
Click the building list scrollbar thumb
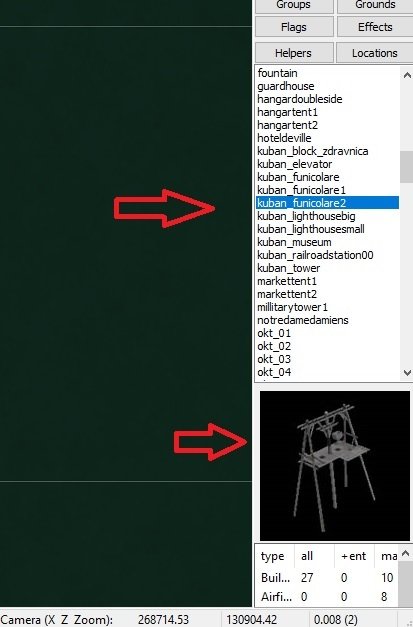(407, 166)
